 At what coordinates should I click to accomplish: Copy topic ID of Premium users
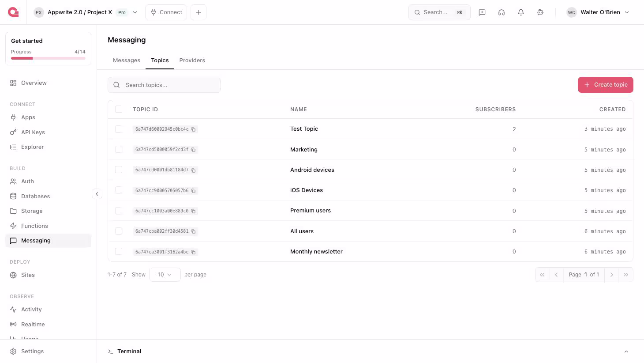click(x=193, y=211)
